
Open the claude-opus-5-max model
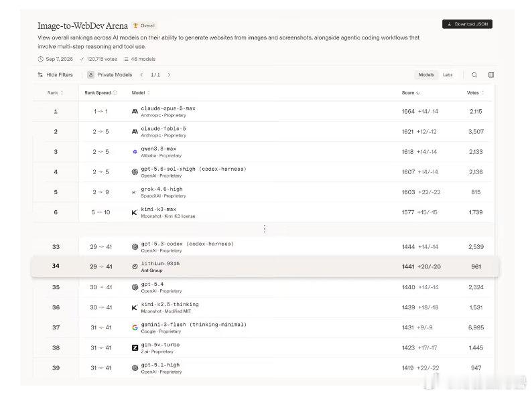168,108
